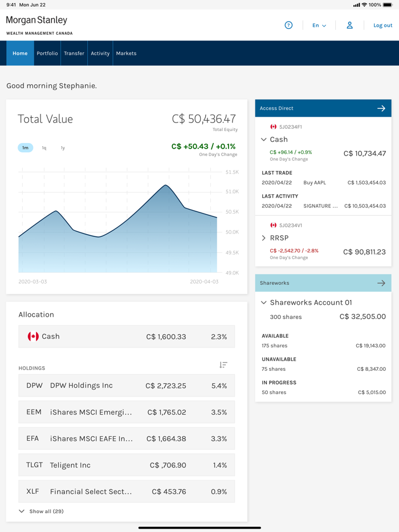The height and width of the screenshot is (532, 399).
Task: Switch to the Activity tab
Action: (100, 54)
